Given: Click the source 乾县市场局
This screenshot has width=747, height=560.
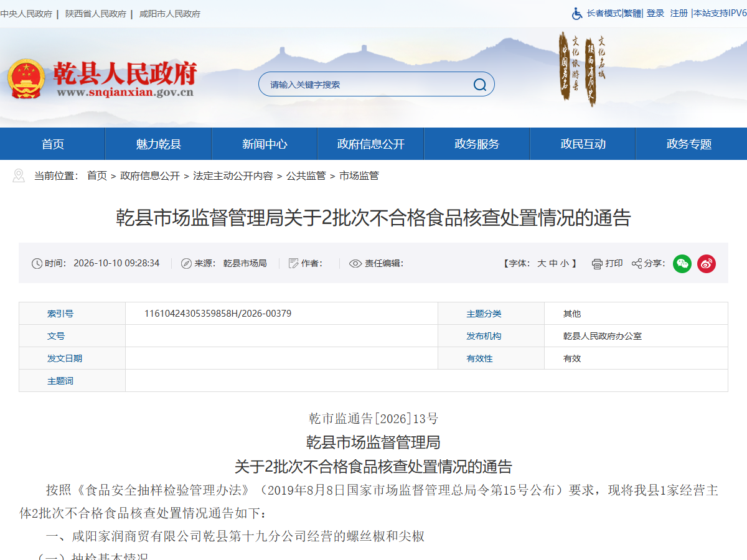Looking at the screenshot, I should pyautogui.click(x=245, y=264).
